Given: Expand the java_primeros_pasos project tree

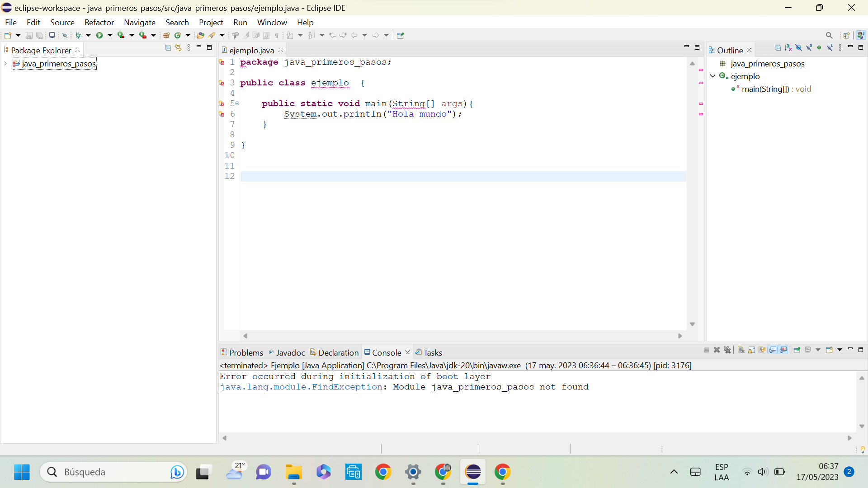Looking at the screenshot, I should click(5, 63).
